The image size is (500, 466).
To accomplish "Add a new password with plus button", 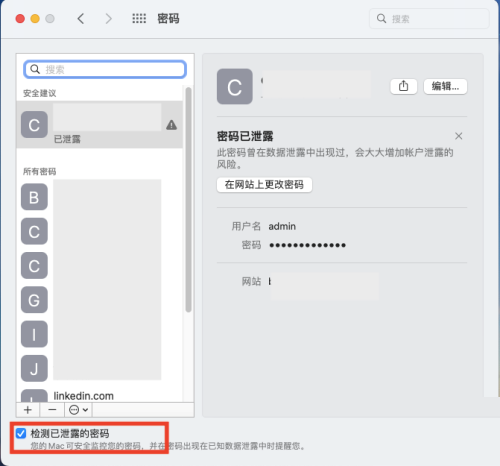I will [28, 410].
